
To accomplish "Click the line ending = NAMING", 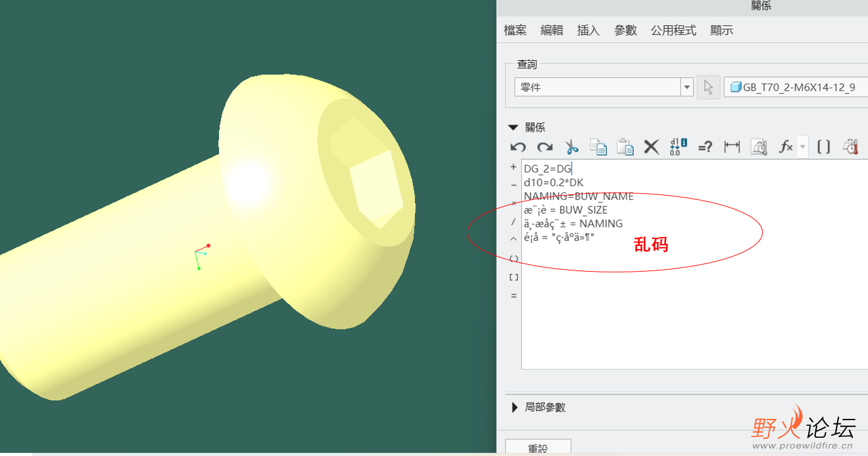I will click(573, 224).
